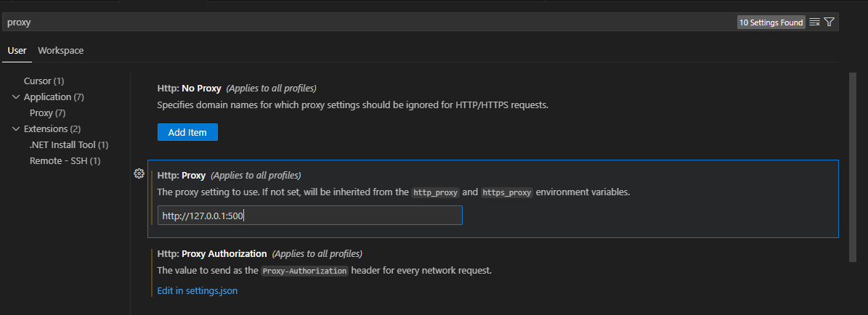Switch to the Workspace settings tab
Screen dimensions: 868x315
(x=60, y=51)
